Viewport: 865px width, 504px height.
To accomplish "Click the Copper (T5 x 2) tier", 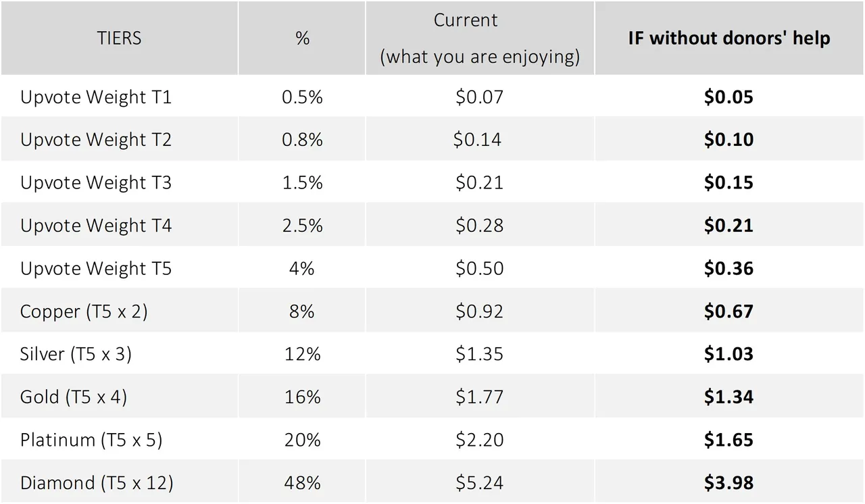I will (84, 311).
